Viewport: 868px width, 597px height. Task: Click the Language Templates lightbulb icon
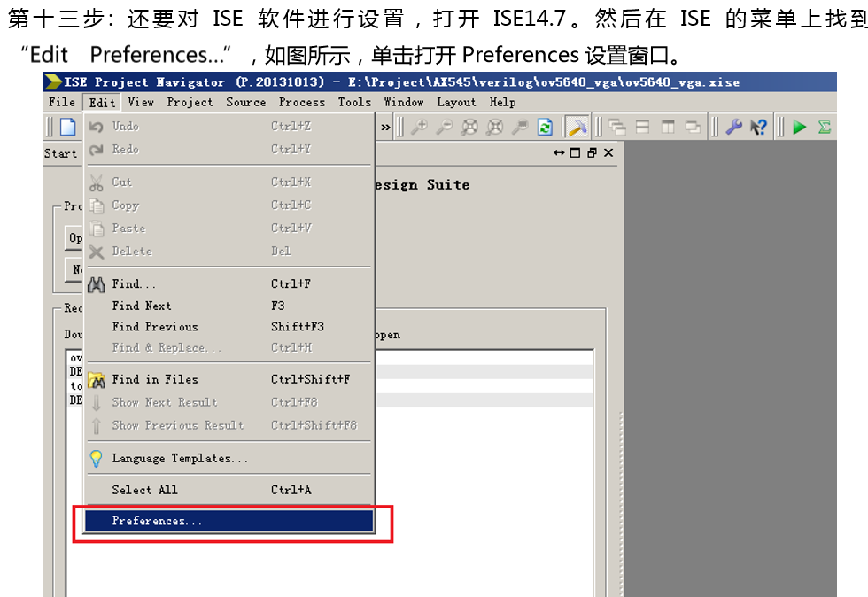[x=96, y=458]
